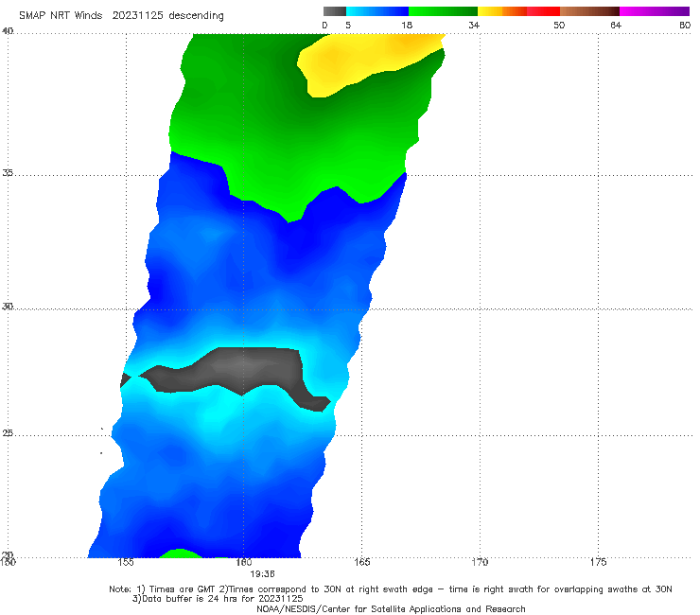Click the color bar label '64'
The height and width of the screenshot is (615, 700).
[x=616, y=25]
